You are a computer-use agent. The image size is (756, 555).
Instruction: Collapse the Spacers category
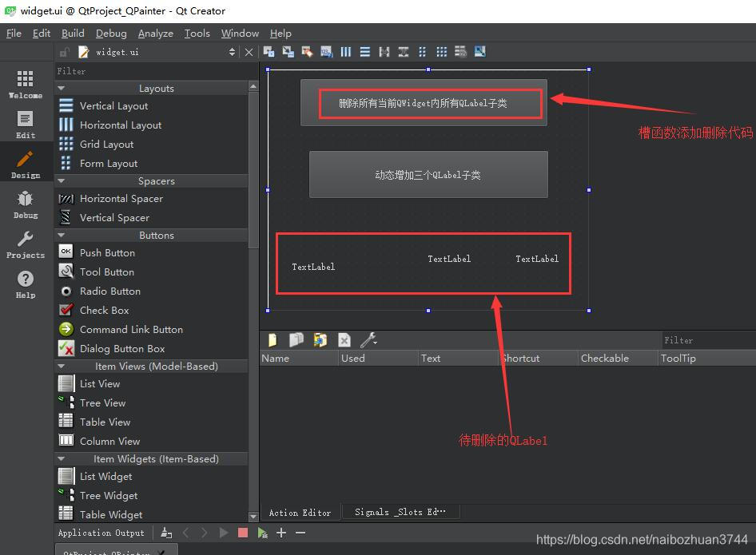[62, 180]
